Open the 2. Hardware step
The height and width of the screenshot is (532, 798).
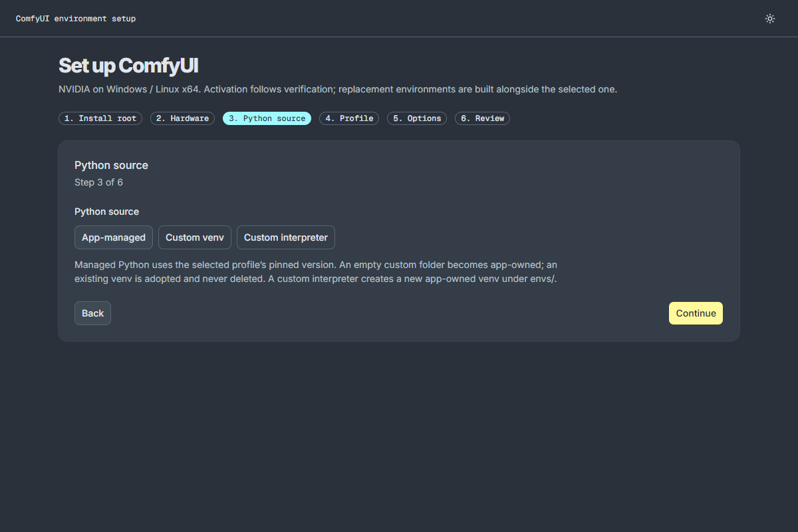[x=183, y=118]
